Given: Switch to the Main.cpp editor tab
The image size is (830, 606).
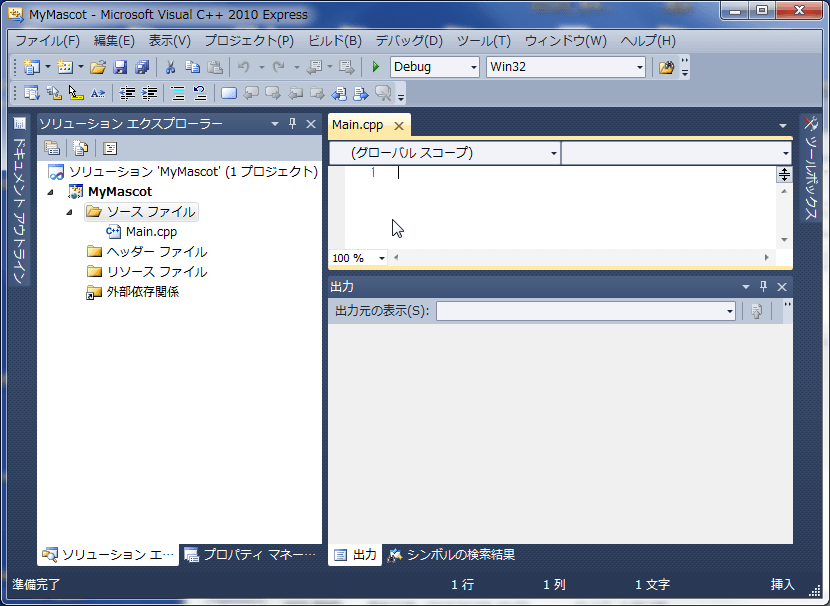Looking at the screenshot, I should pyautogui.click(x=358, y=125).
